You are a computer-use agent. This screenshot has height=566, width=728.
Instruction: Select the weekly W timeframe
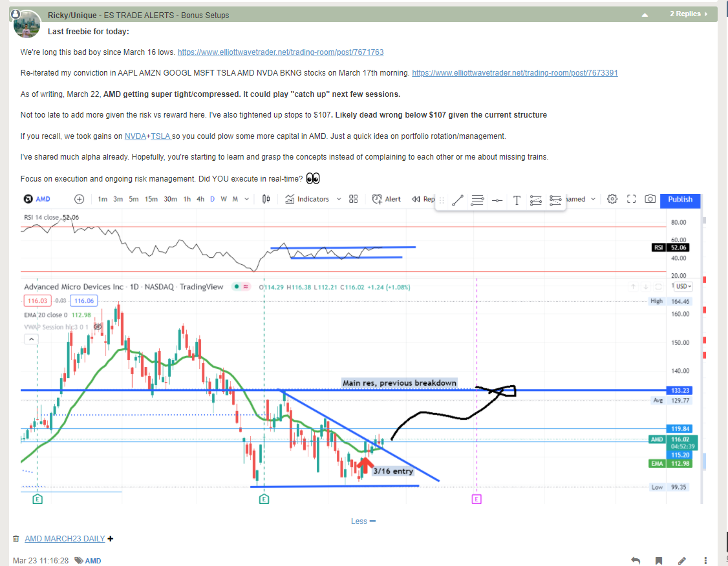point(224,199)
